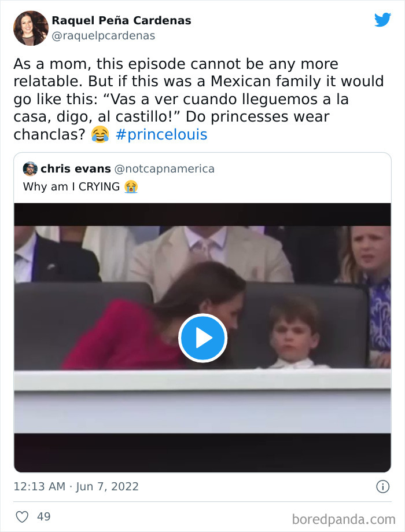Click the top black bar of the video thumbnail
Screen dimensions: 405x532
[202, 214]
